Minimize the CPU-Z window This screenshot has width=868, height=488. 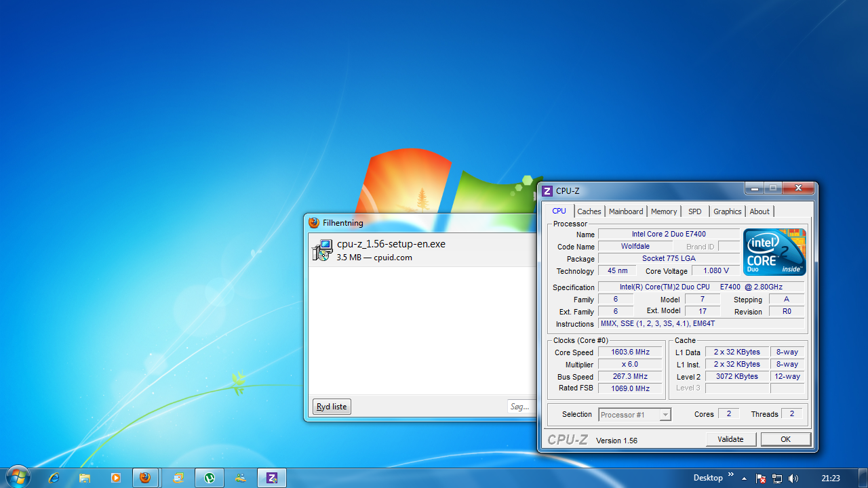[753, 188]
